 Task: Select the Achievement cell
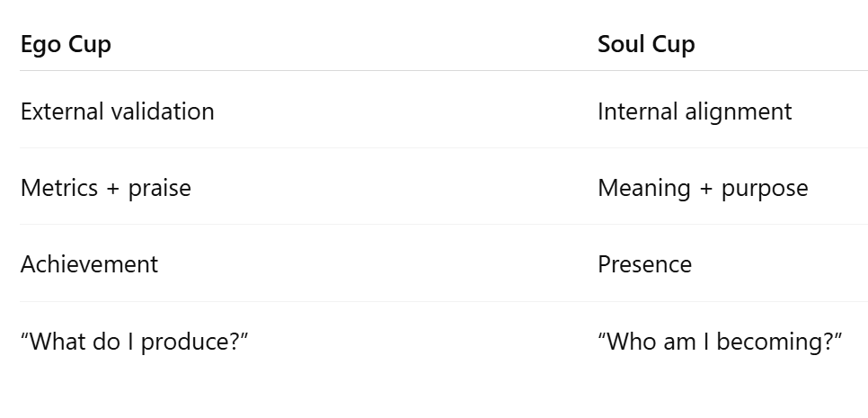[x=89, y=264]
